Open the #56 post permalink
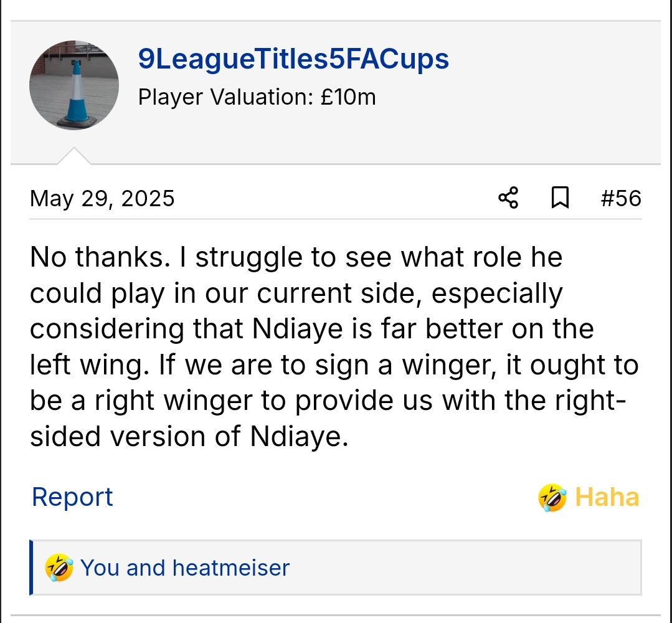 pos(620,198)
